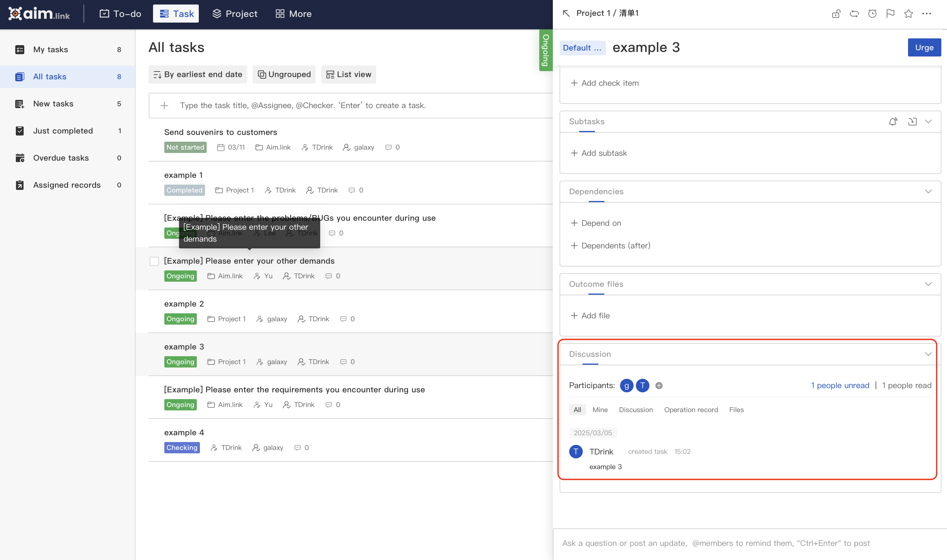This screenshot has height=560, width=947.
Task: Open the By earliest end date sort dropdown
Action: pos(197,74)
